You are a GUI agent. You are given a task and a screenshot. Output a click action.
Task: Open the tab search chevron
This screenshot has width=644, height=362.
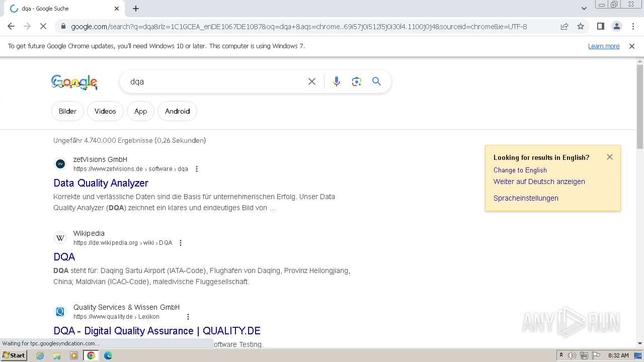[x=584, y=9]
